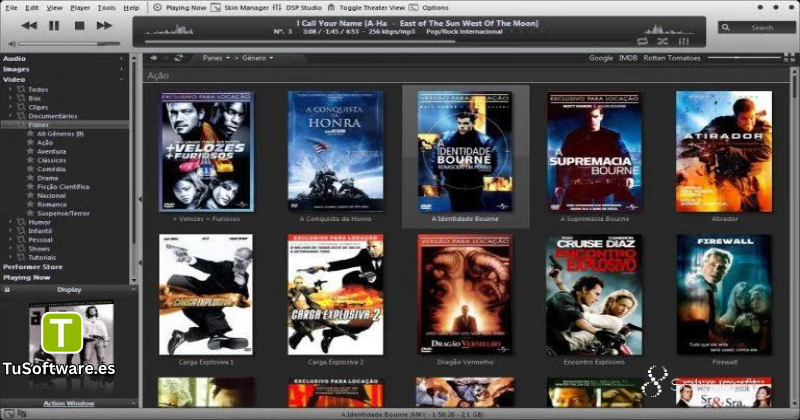800x420 pixels.
Task: Toggle shuffle playback icon
Action: pos(662,41)
